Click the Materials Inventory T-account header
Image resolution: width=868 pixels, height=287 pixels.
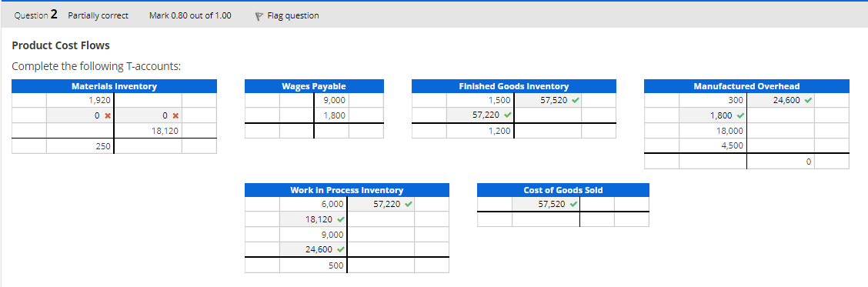pos(114,86)
